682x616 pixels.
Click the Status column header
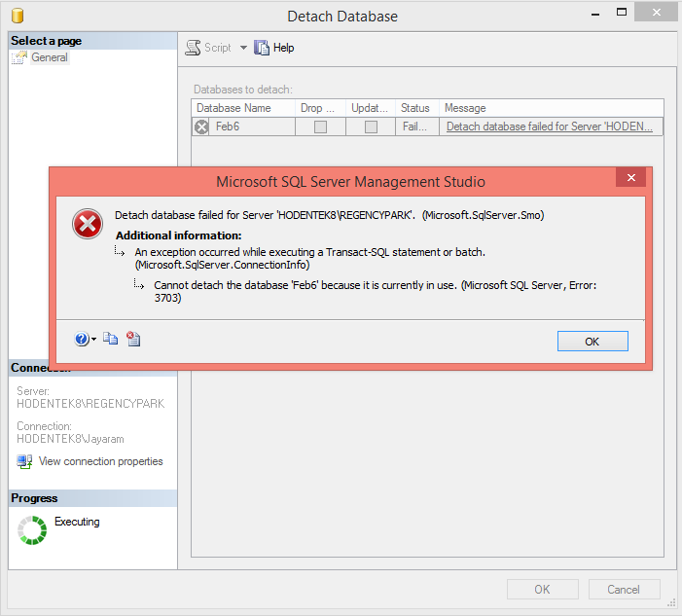(x=417, y=108)
